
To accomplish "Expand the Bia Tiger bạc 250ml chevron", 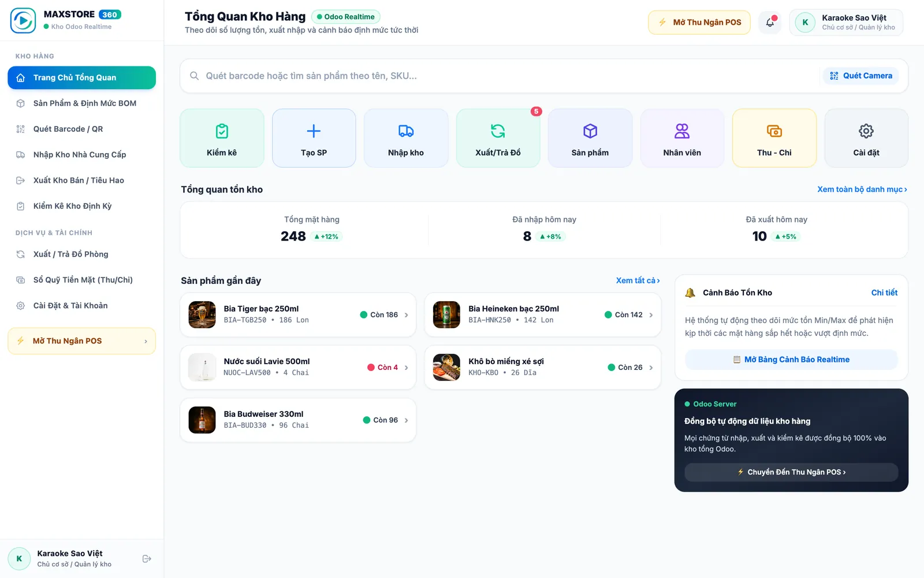I will [x=407, y=315].
